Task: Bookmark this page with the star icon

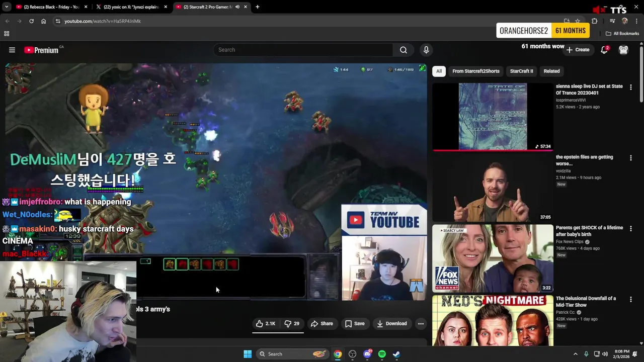Action: coord(578,21)
